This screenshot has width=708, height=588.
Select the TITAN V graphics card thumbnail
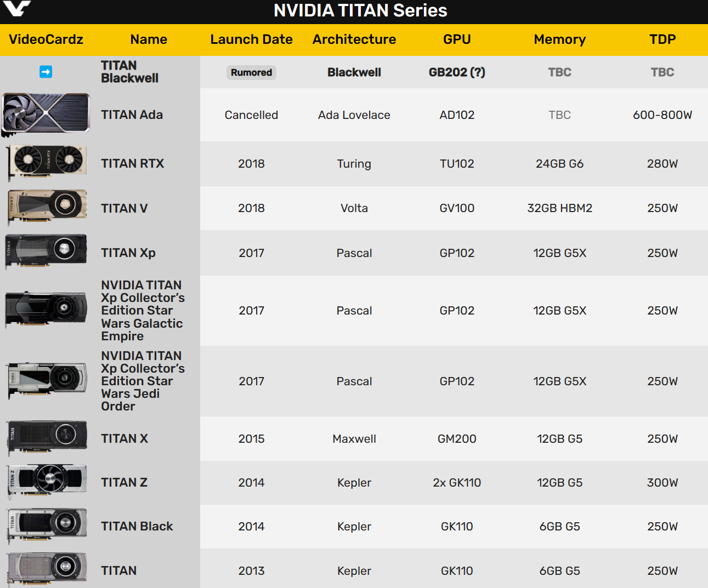click(47, 208)
